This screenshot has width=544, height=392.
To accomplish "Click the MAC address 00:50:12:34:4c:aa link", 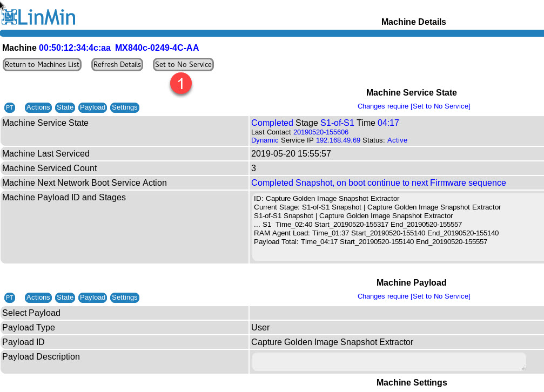I will tap(75, 48).
